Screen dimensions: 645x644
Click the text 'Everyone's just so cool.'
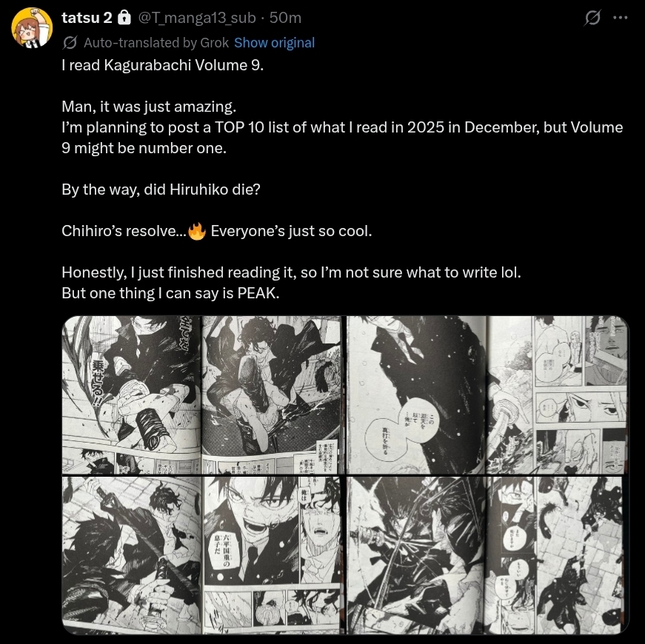291,231
